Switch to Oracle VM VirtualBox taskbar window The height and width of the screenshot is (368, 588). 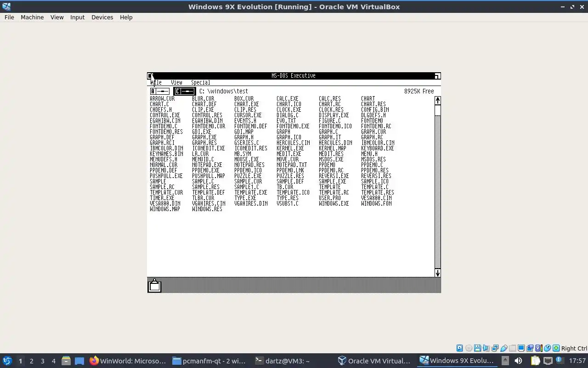(x=375, y=361)
